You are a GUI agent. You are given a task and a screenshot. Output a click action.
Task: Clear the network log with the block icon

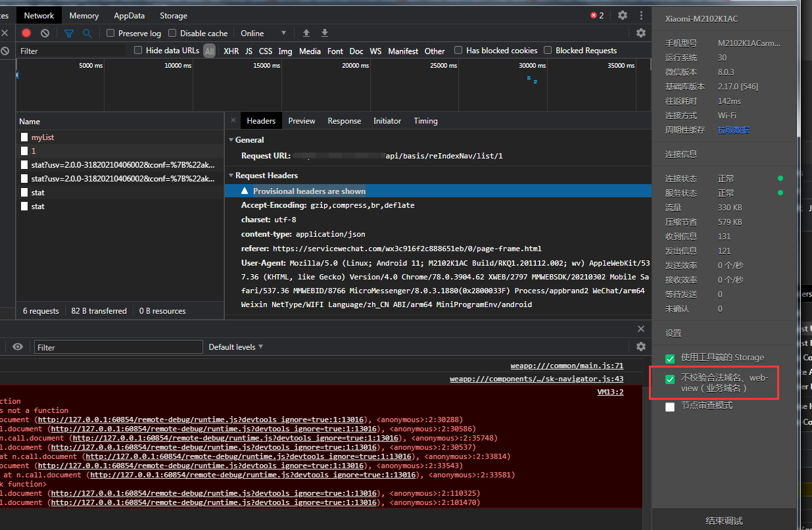[x=45, y=33]
